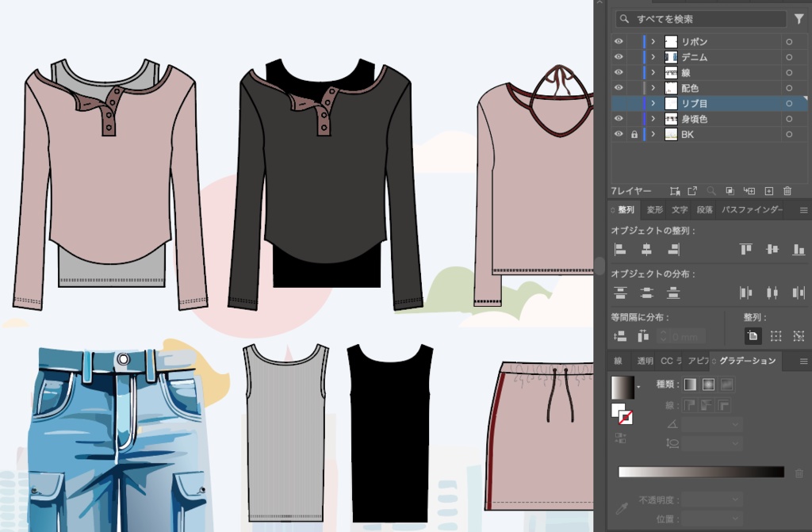The width and height of the screenshot is (812, 532).
Task: Align objects to vertical bottom
Action: (x=799, y=250)
